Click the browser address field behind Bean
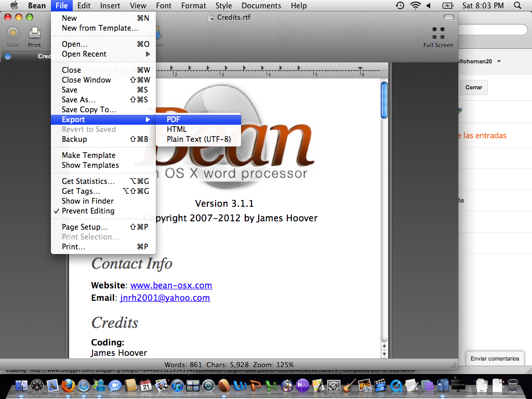This screenshot has width=532, height=399. point(493,30)
